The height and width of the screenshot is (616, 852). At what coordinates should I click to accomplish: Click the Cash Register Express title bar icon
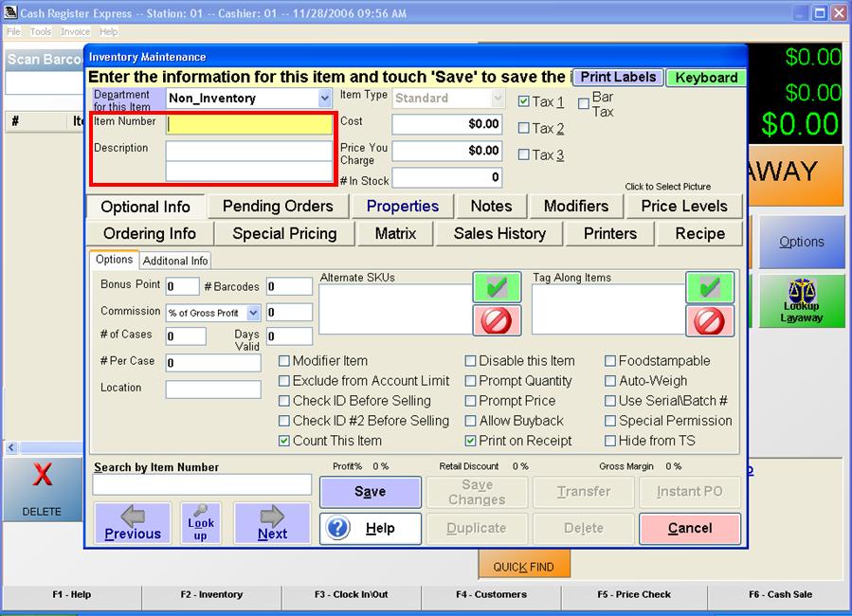click(x=10, y=12)
